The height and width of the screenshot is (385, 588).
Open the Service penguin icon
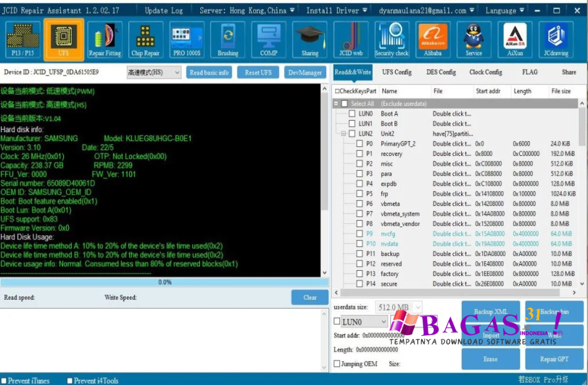click(474, 39)
